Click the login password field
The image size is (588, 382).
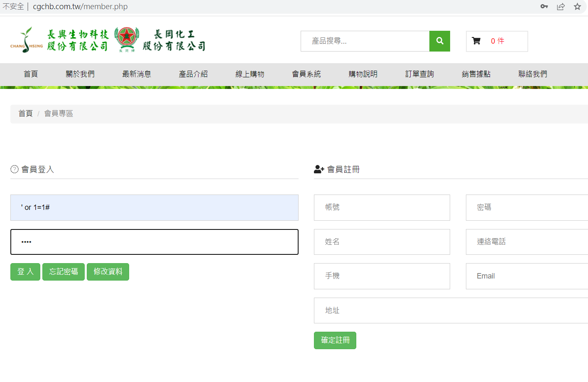[154, 242]
